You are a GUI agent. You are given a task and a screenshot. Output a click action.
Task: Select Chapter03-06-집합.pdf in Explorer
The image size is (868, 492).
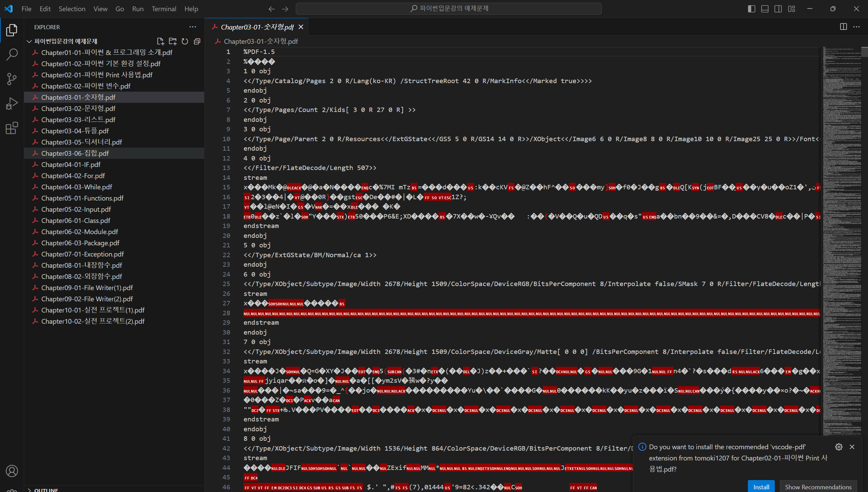click(x=114, y=153)
